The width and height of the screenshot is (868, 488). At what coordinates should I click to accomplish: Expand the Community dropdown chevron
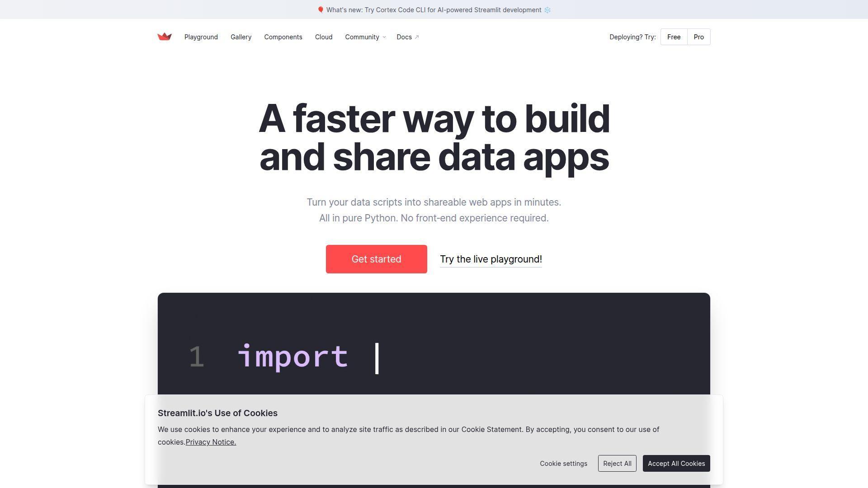coord(384,37)
